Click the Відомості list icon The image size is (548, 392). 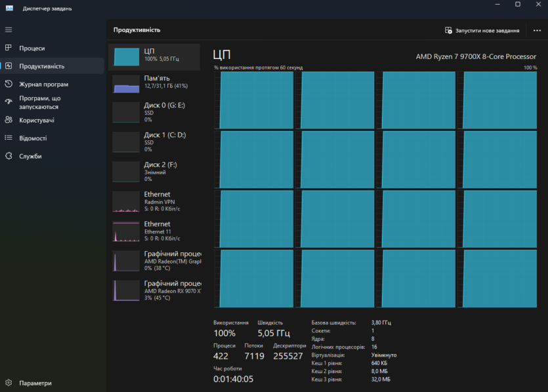[x=9, y=138]
